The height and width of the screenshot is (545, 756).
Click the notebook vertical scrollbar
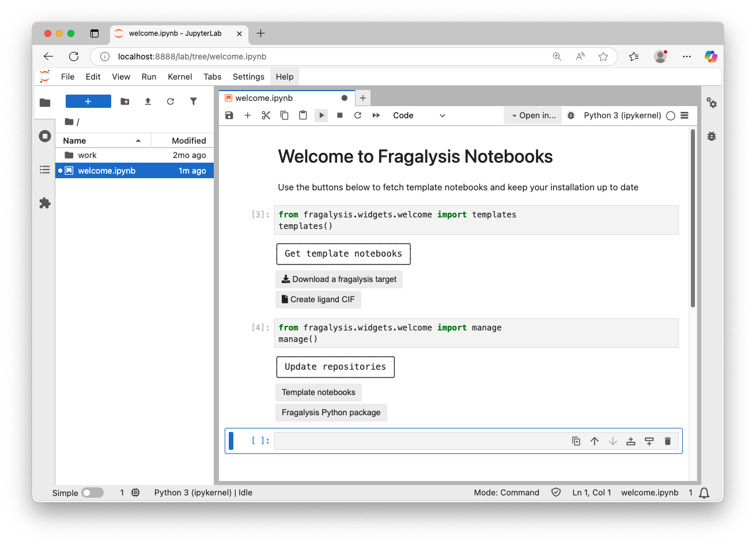(x=693, y=219)
